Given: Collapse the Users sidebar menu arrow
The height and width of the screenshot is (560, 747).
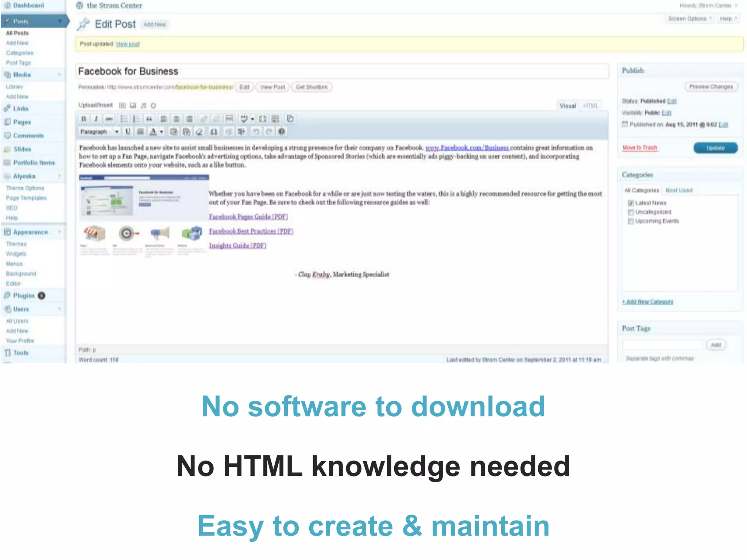Looking at the screenshot, I should point(59,309).
